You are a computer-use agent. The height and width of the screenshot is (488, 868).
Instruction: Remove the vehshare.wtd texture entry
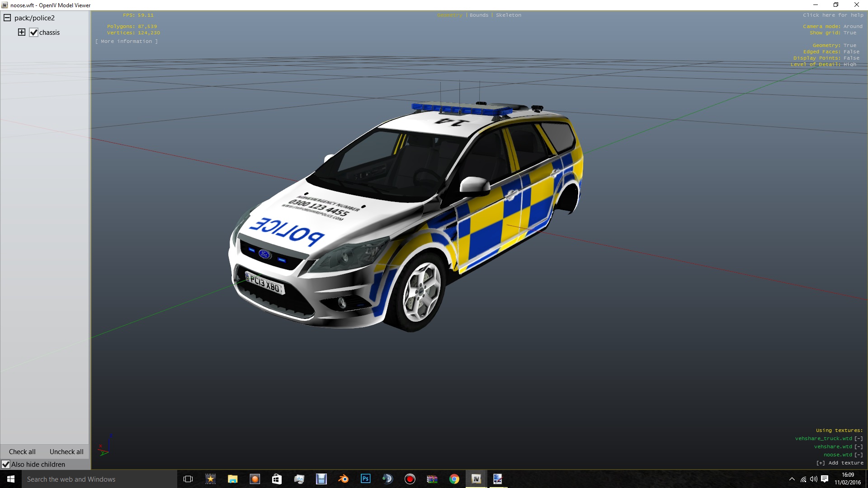pyautogui.click(x=859, y=446)
